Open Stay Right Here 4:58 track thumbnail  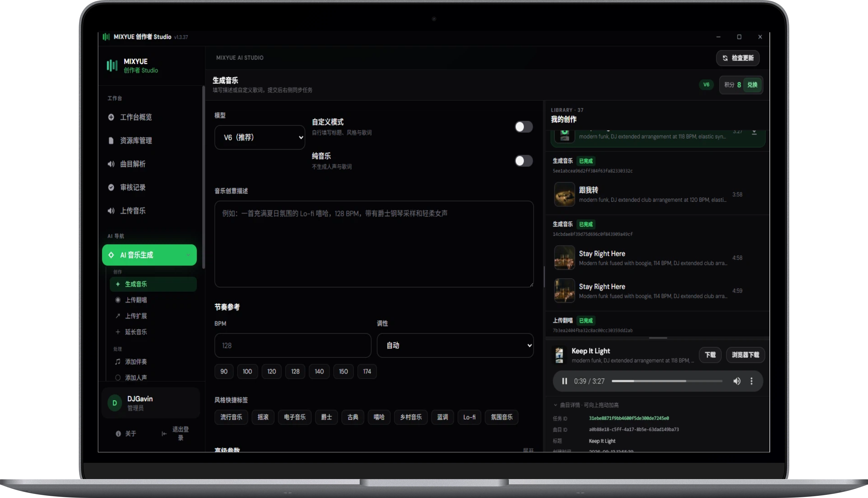[564, 258]
